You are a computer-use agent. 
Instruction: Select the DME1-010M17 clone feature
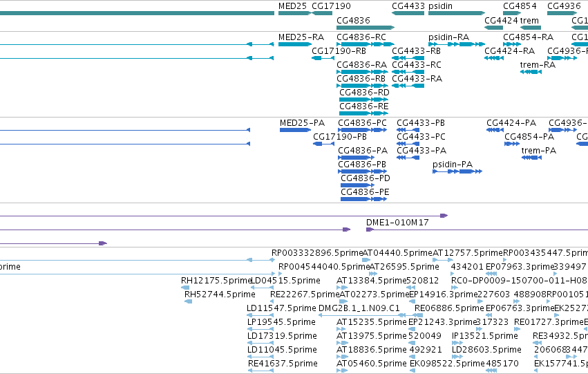pyautogui.click(x=477, y=230)
